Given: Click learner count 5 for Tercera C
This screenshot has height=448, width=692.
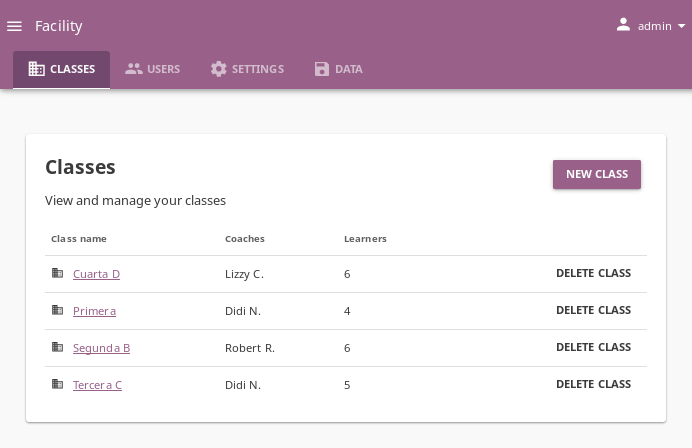Looking at the screenshot, I should (347, 385).
